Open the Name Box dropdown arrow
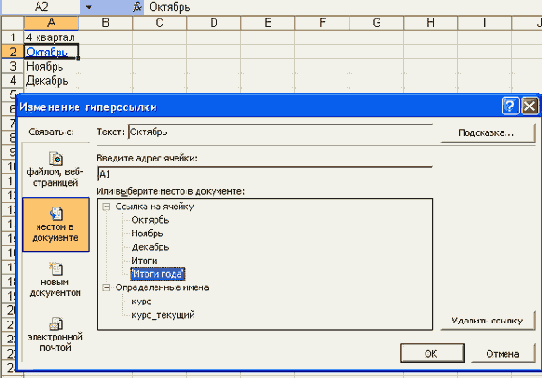 (89, 7)
